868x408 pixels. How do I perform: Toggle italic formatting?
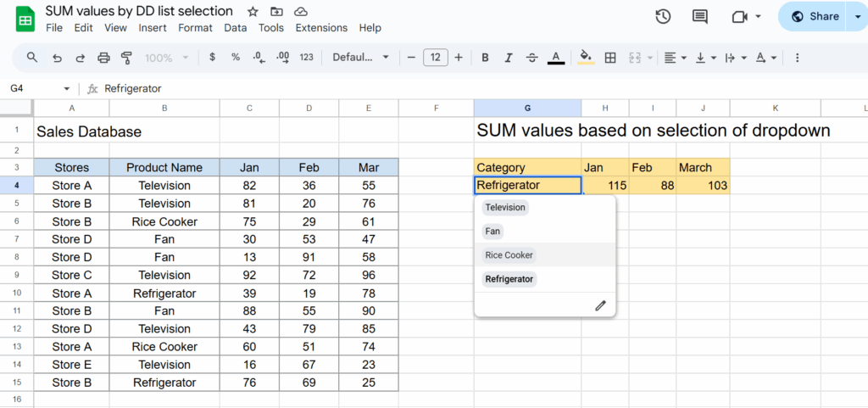(x=509, y=58)
